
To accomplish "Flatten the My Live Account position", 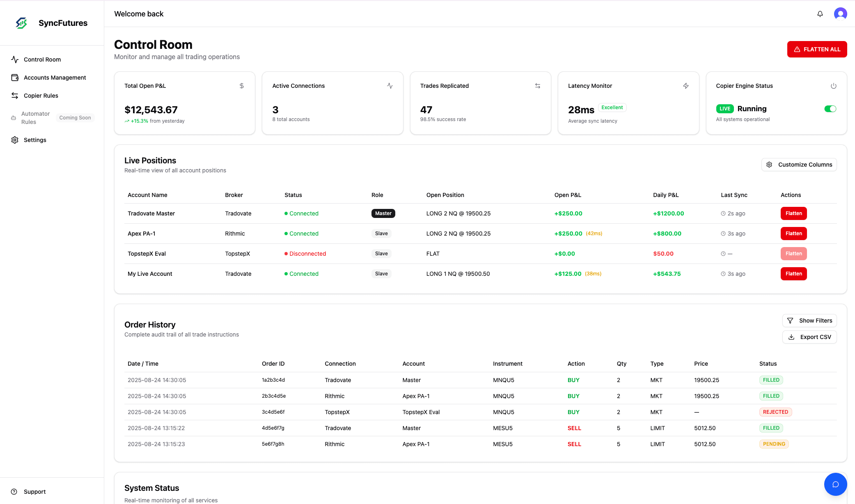I will [793, 274].
